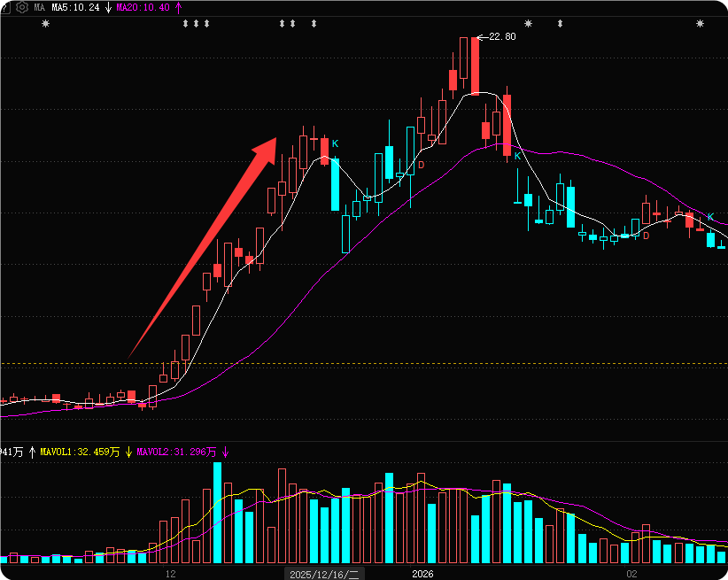Select the MAVOL2:31.296万 volume average label

[x=176, y=452]
